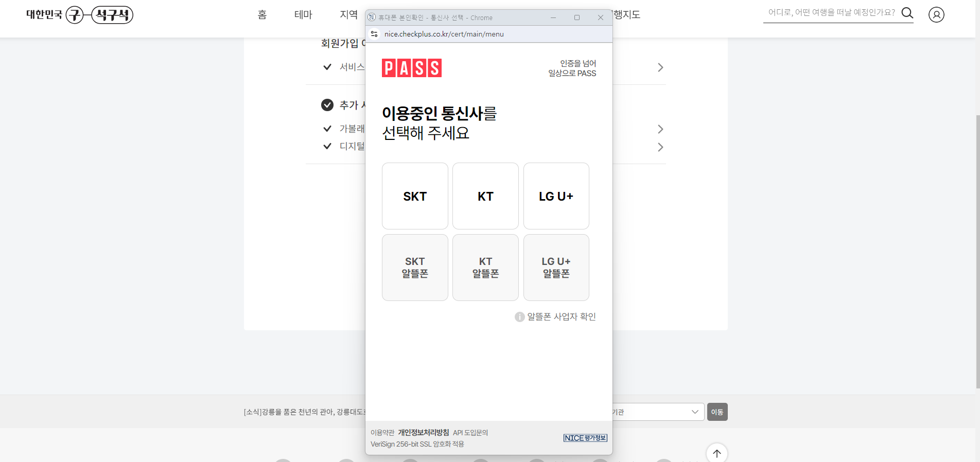
Task: Click the scroll-to-top arrow button
Action: [x=717, y=453]
